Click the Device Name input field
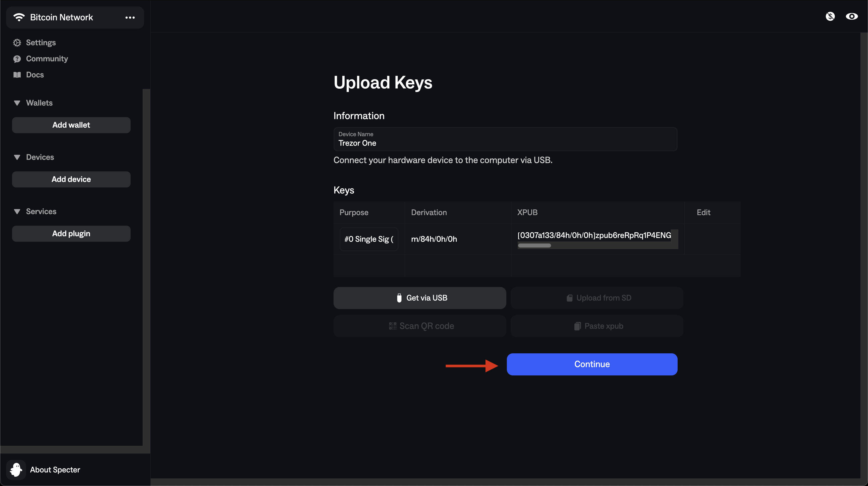 point(505,143)
